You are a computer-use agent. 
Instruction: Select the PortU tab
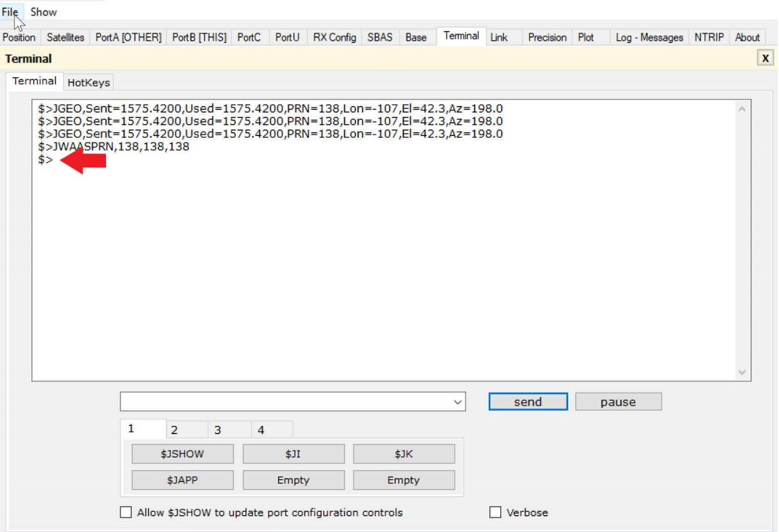click(288, 37)
